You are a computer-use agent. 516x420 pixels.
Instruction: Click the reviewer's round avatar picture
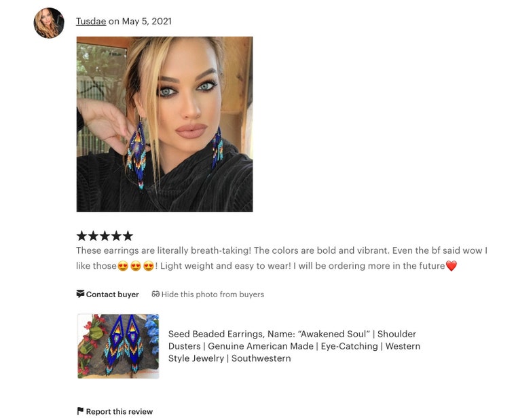coord(49,23)
